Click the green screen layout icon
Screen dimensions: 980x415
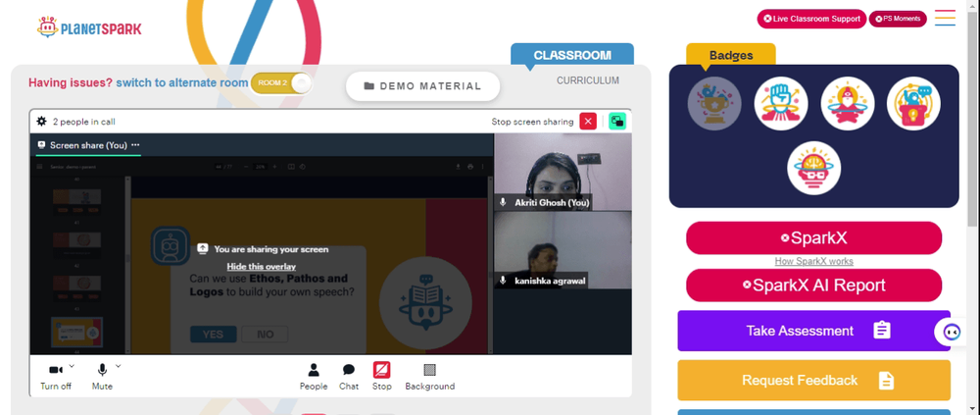617,122
